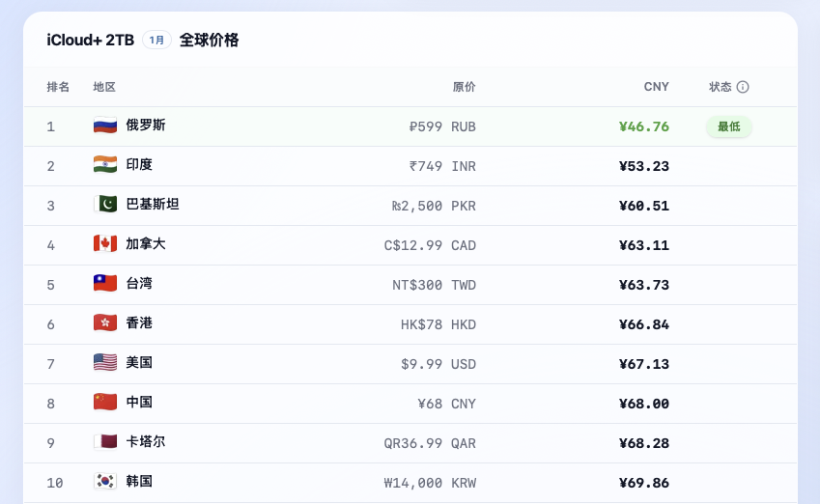The height and width of the screenshot is (504, 820).
Task: Open the 台湾 region row
Action: [x=410, y=285]
